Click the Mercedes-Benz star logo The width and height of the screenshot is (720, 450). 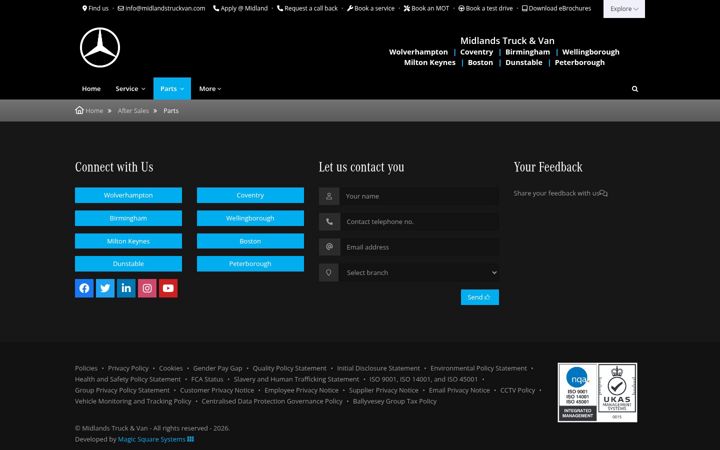click(100, 47)
